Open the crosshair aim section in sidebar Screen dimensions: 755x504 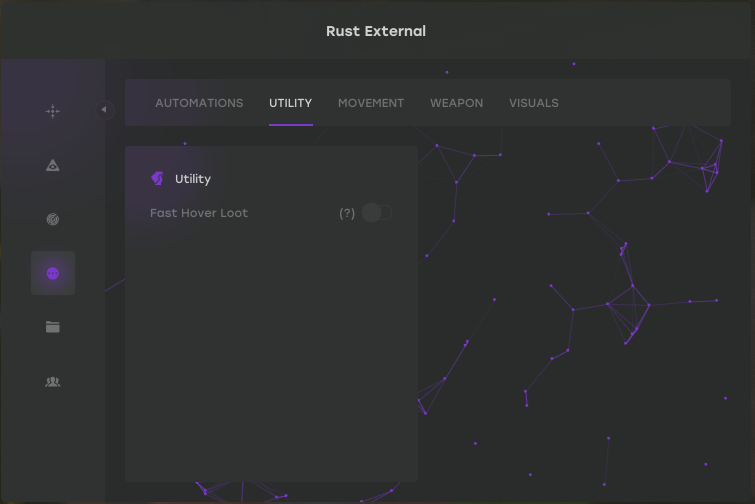pos(53,111)
